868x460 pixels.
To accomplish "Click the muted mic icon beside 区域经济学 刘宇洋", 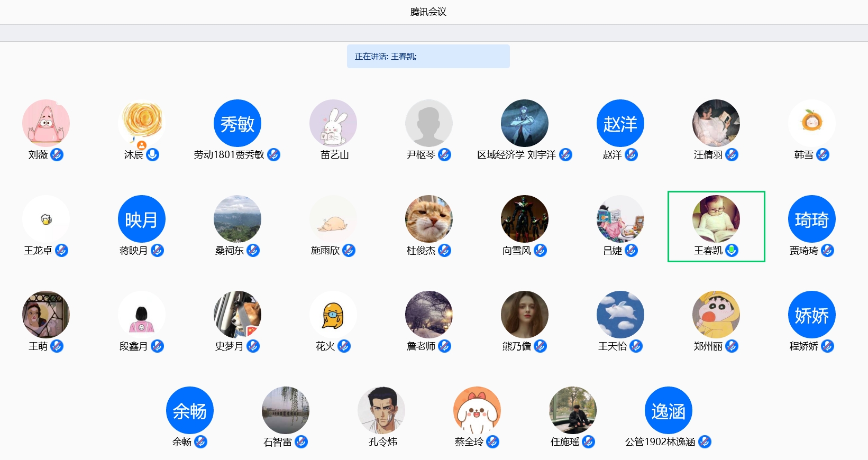I will pos(565,155).
